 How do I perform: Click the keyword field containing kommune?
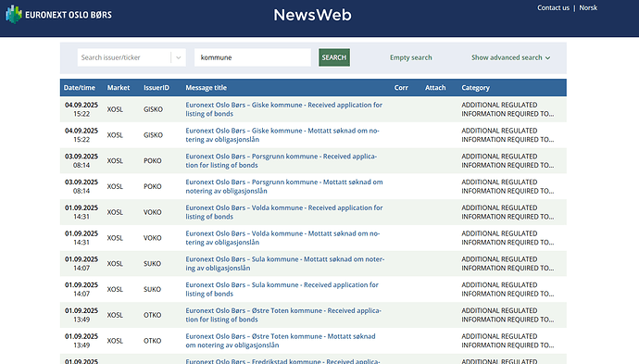(253, 57)
